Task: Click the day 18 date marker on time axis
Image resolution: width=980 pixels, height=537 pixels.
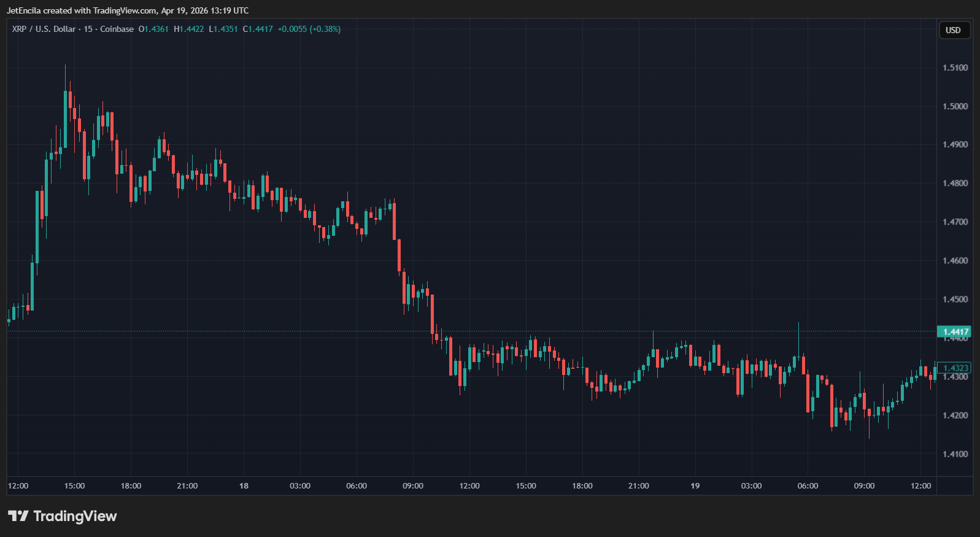Action: [244, 485]
